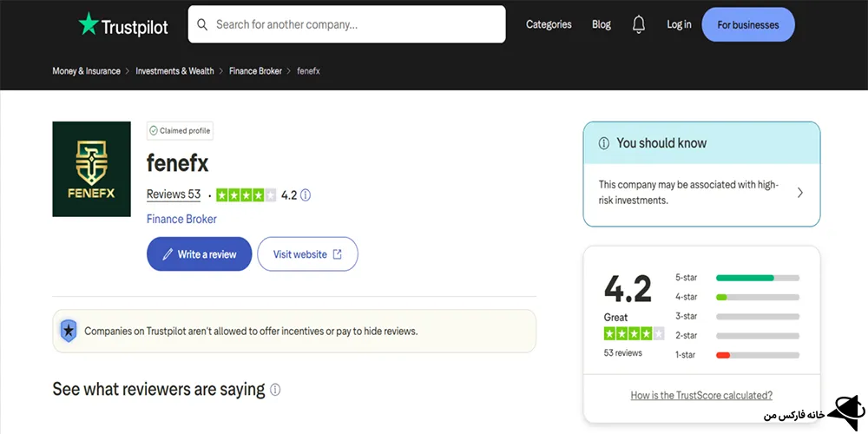This screenshot has height=434, width=868.
Task: Filter reviews by 1-star bar
Action: pos(757,354)
